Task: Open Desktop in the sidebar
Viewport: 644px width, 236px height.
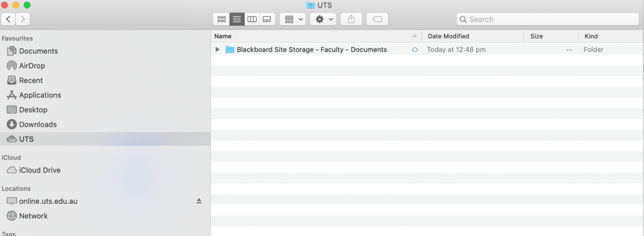Action: click(106, 110)
